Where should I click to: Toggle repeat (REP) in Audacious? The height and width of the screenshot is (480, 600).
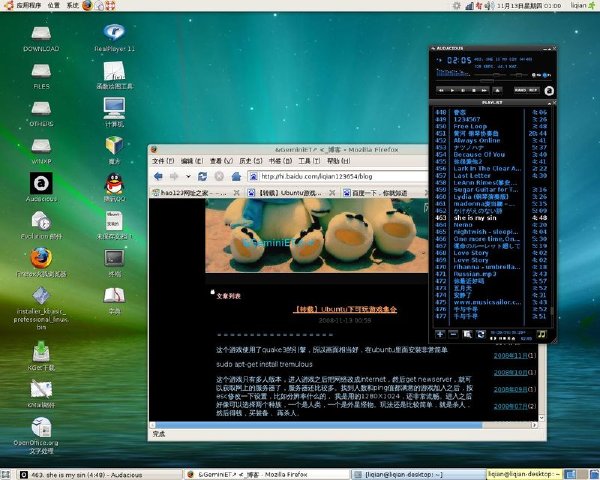pos(533,90)
